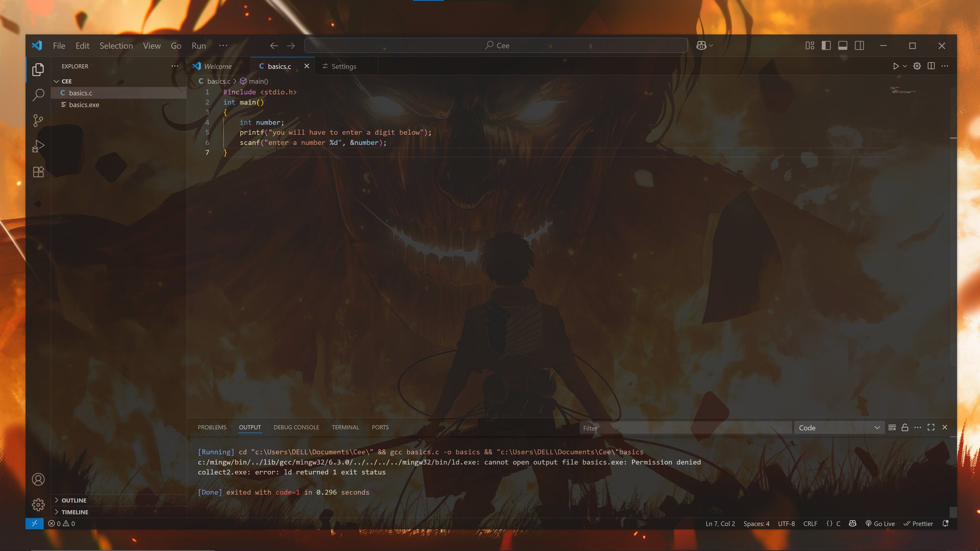Screen dimensions: 980x551
Task: Switch to the Terminal panel tab
Action: pos(345,427)
